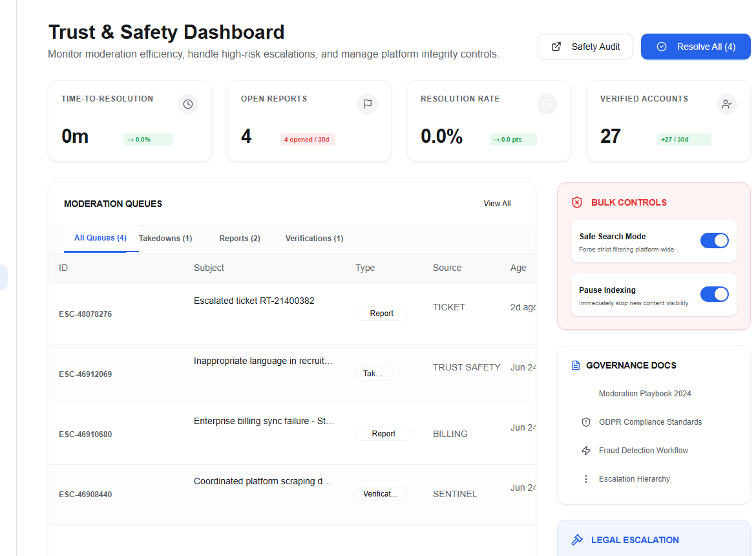Switch to the Takedowns (1) tab
This screenshot has width=756, height=556.
pyautogui.click(x=165, y=239)
